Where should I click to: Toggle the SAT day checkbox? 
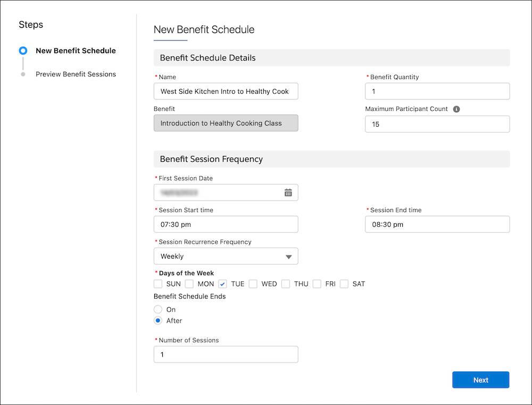(344, 284)
